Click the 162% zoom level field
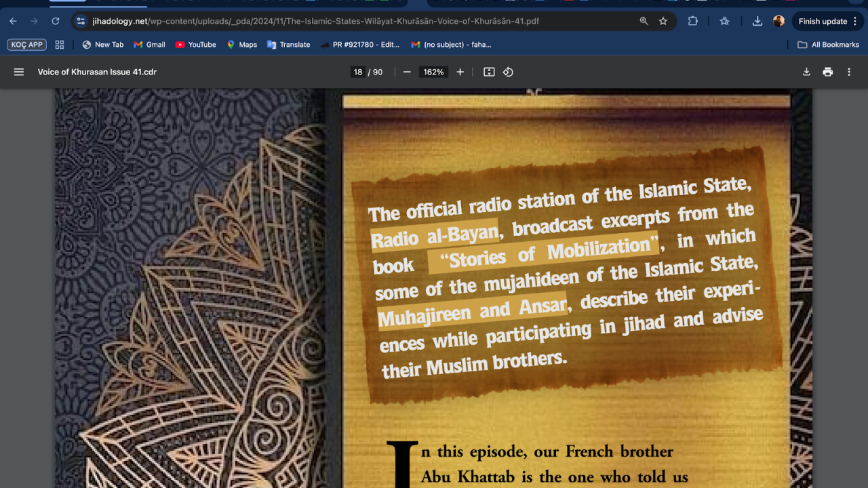Image resolution: width=868 pixels, height=488 pixels. (x=433, y=72)
